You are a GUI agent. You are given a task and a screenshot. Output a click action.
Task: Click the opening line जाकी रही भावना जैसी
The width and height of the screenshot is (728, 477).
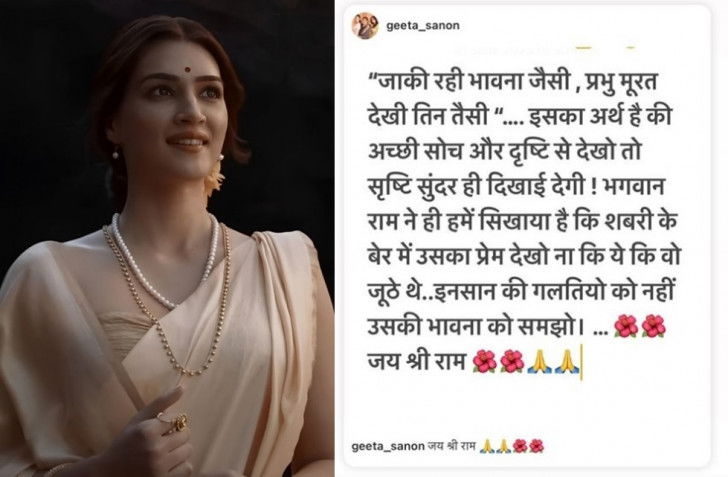tap(468, 84)
